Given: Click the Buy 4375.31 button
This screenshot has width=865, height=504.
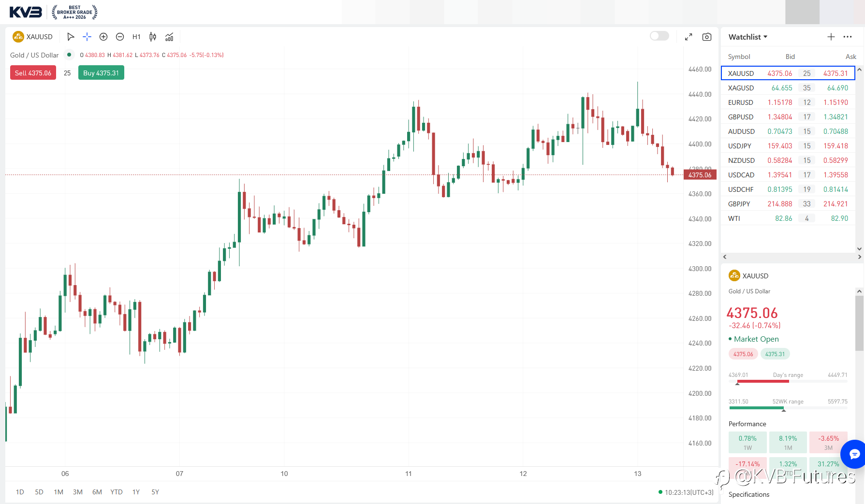Looking at the screenshot, I should [101, 73].
